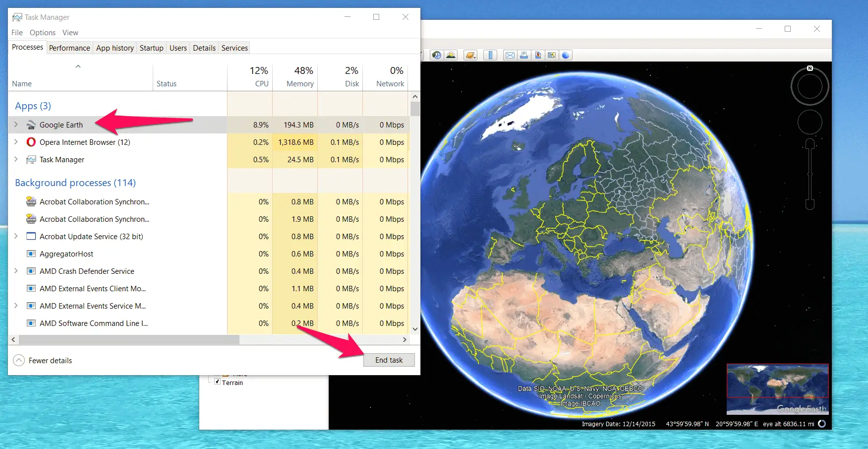The height and width of the screenshot is (449, 868).
Task: Click Opera browser icon in process list
Action: pyautogui.click(x=31, y=142)
